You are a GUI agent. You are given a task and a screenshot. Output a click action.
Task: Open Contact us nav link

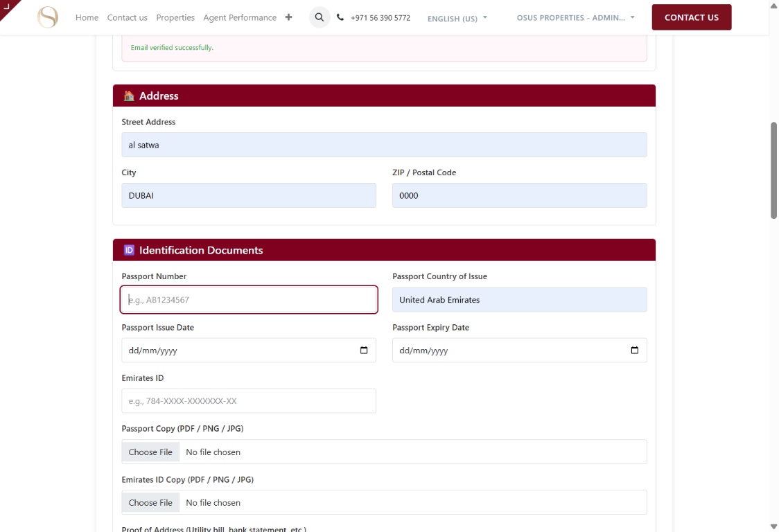pyautogui.click(x=128, y=17)
